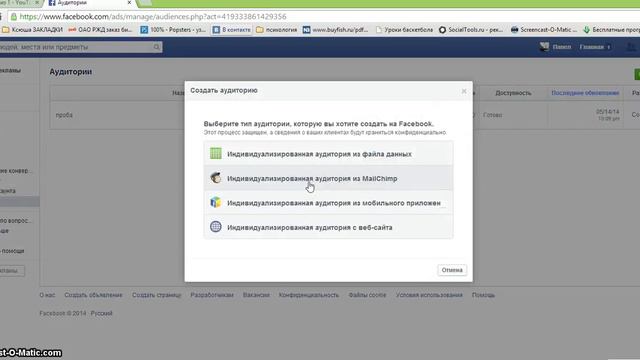Open Конфиденциальность footer link
Screen dimensions: 640x360
click(x=309, y=295)
